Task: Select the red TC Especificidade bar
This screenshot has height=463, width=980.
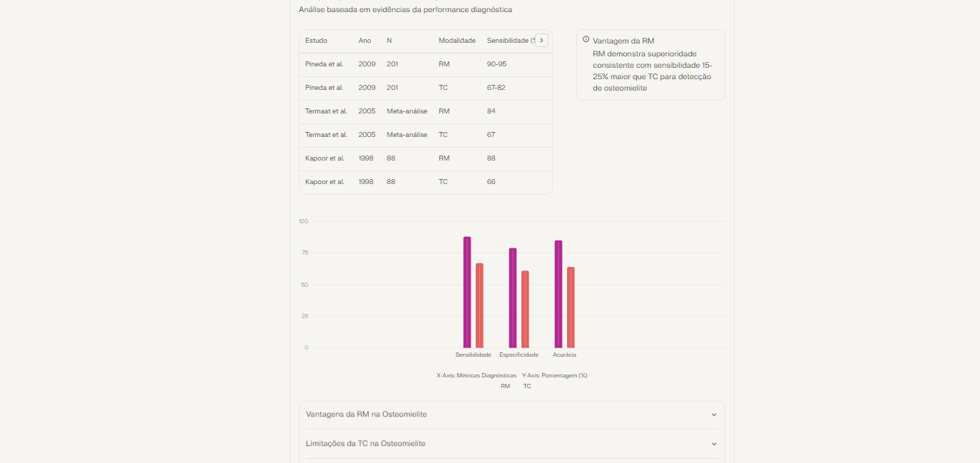Action: 525,310
